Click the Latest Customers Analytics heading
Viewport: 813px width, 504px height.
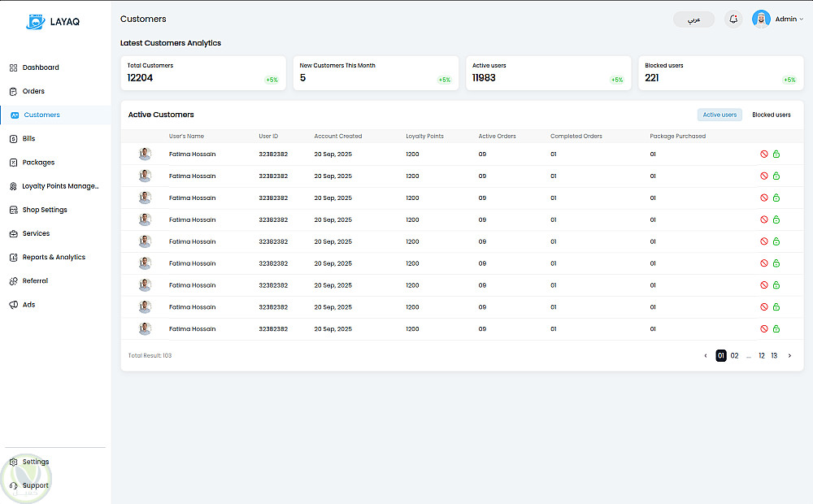(x=171, y=43)
